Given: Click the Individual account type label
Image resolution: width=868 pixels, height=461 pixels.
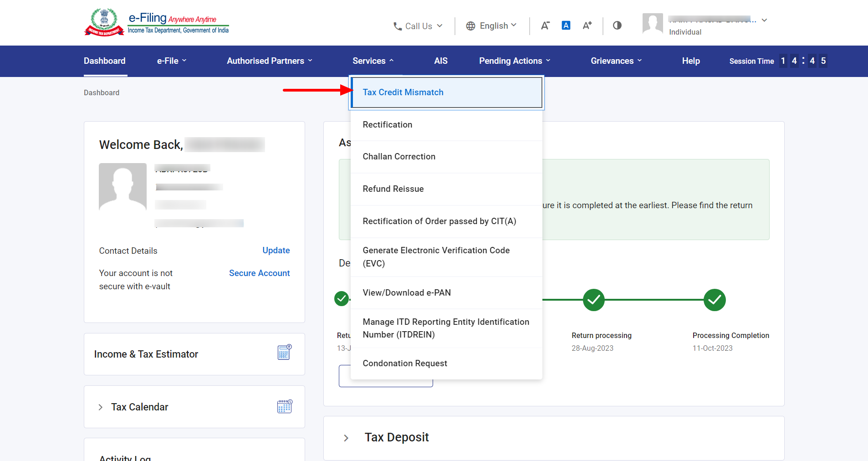Looking at the screenshot, I should 685,32.
